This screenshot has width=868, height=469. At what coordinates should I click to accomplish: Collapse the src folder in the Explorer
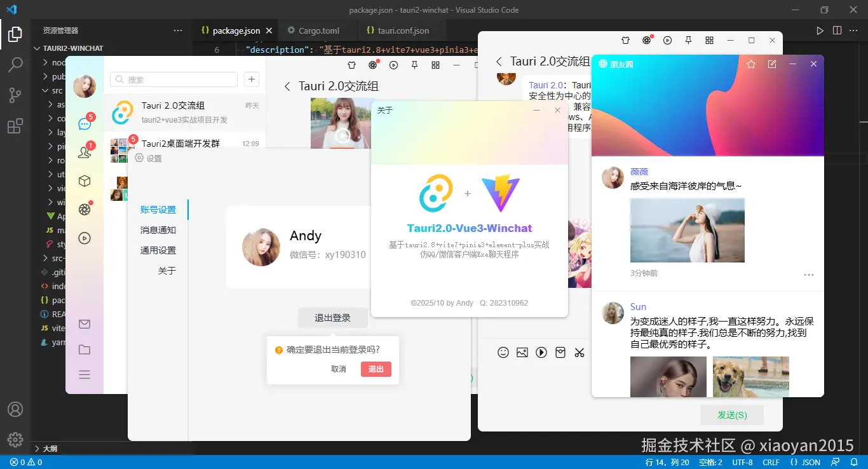tap(56, 90)
